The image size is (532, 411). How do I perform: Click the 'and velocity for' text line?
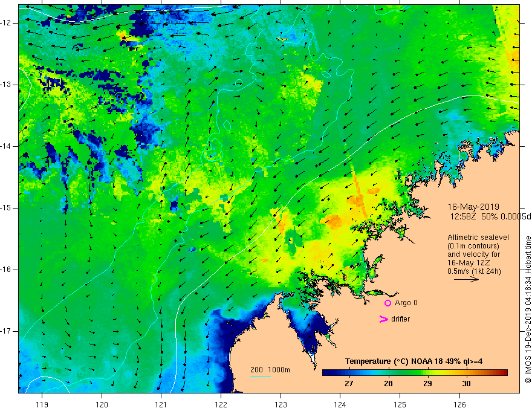click(x=473, y=254)
